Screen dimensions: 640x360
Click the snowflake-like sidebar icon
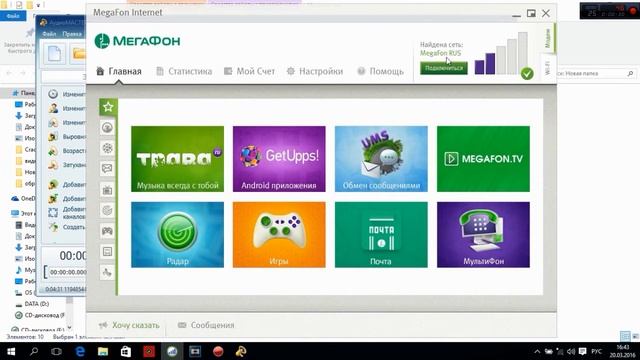[107, 148]
